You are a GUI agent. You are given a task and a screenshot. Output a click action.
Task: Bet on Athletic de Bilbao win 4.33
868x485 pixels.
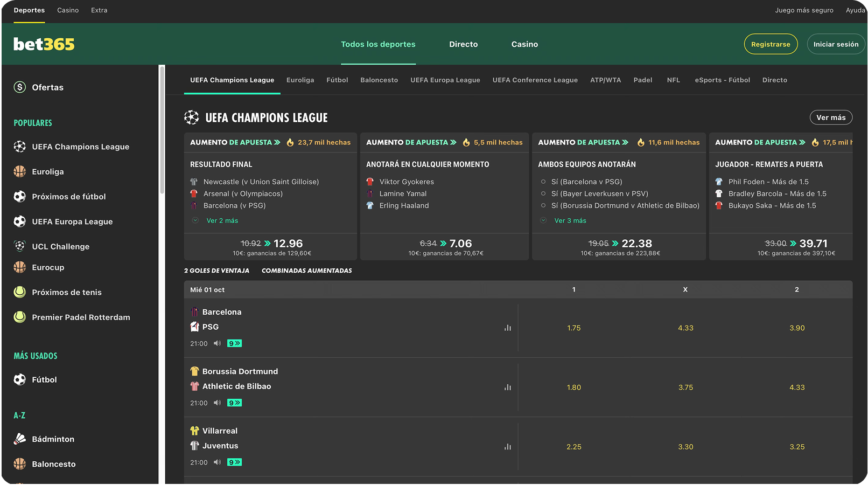point(797,387)
